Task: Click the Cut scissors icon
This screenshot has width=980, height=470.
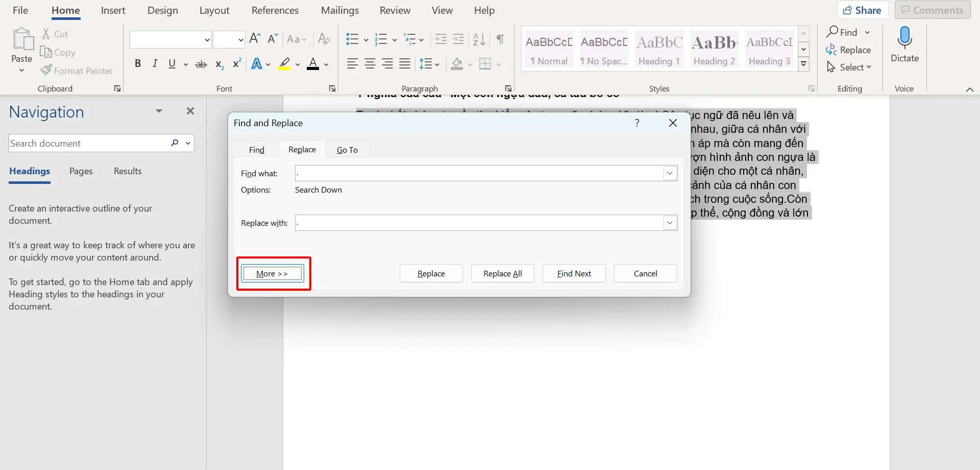Action: [46, 34]
